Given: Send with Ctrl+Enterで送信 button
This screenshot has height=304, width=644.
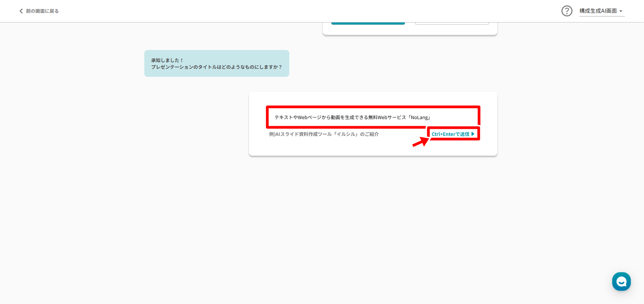Looking at the screenshot, I should click(453, 134).
